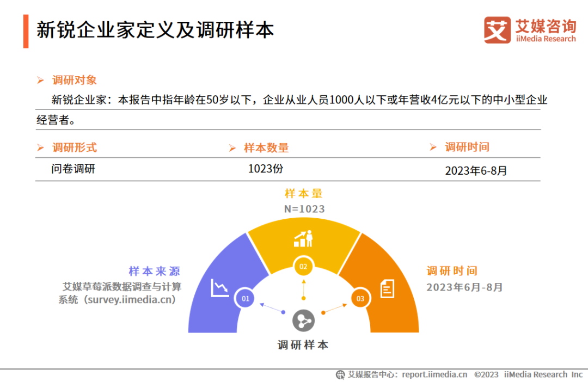Viewport: 588px width, 382px height.
Task: Click the survey.iimedia.cn source text
Action: [x=130, y=299]
